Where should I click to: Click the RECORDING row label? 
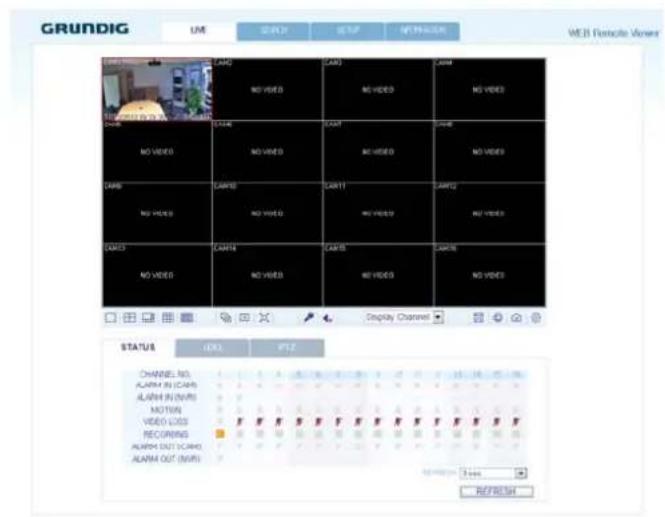[166, 434]
